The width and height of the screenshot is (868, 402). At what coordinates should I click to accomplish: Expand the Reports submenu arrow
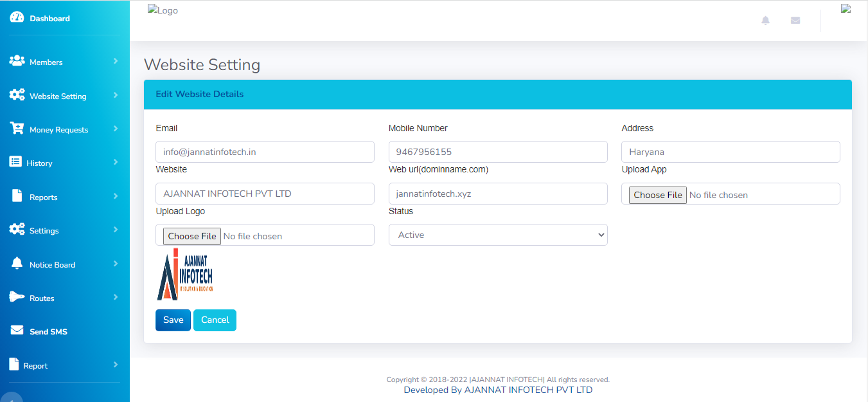pyautogui.click(x=116, y=196)
